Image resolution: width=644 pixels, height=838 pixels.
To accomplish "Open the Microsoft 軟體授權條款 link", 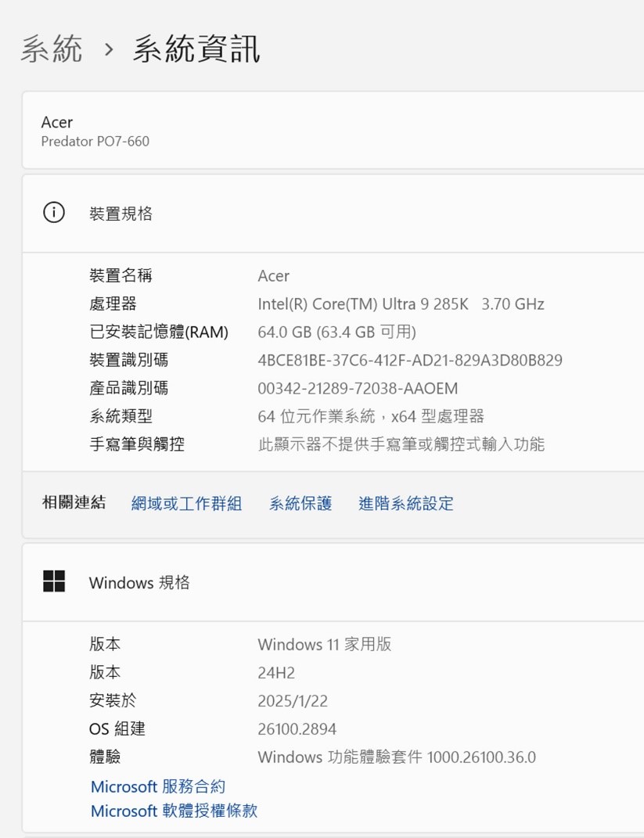I will click(x=174, y=811).
